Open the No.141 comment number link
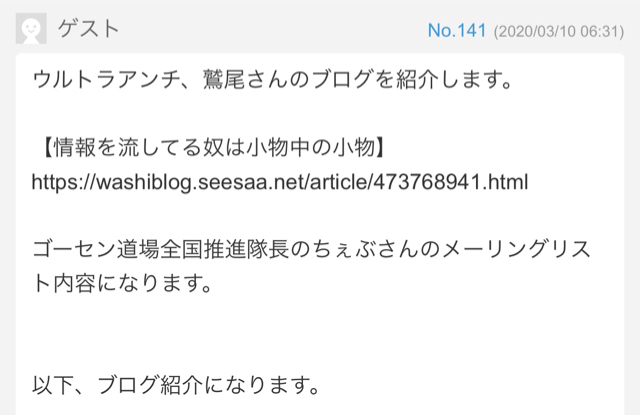This screenshot has width=640, height=415. pos(457,31)
